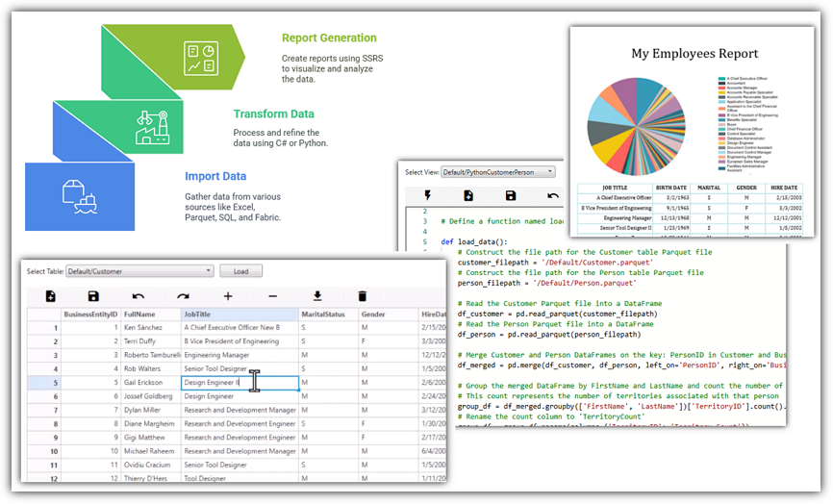833x504 pixels.
Task: Undo last edit in table toolbar
Action: coord(139,296)
